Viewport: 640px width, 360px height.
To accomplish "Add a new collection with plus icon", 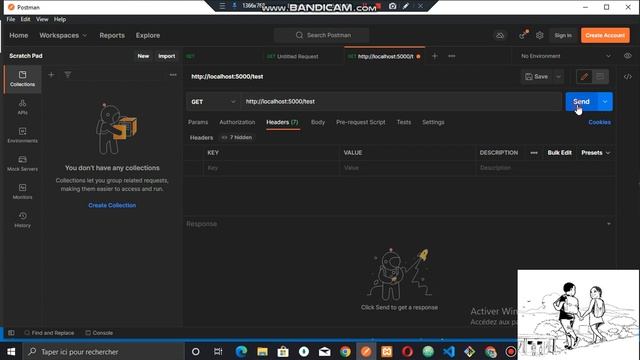I will (51, 75).
